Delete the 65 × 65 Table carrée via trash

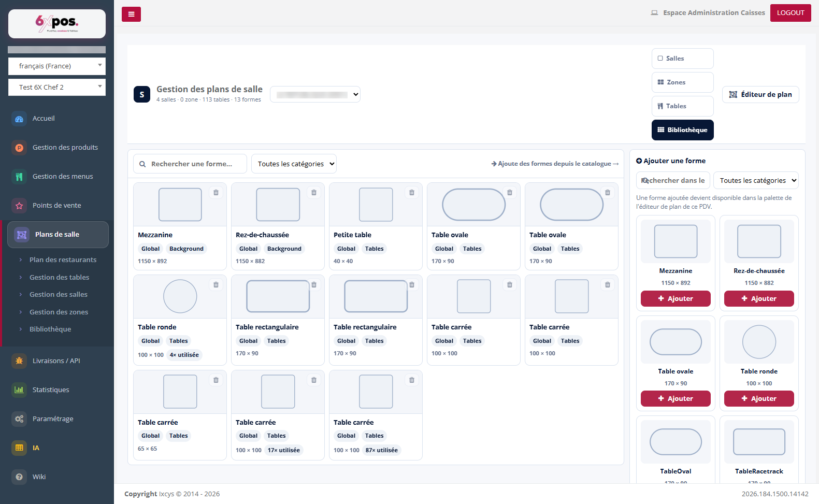pos(216,380)
